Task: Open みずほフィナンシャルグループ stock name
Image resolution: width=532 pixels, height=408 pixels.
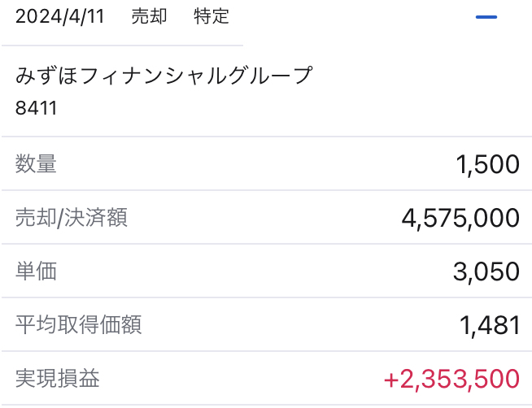Action: point(164,75)
